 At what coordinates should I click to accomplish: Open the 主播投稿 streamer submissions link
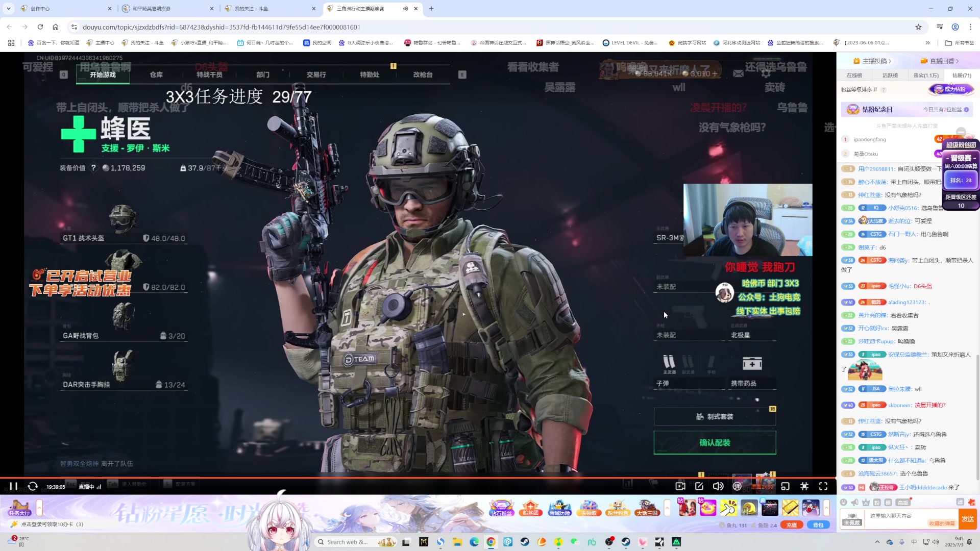point(872,61)
